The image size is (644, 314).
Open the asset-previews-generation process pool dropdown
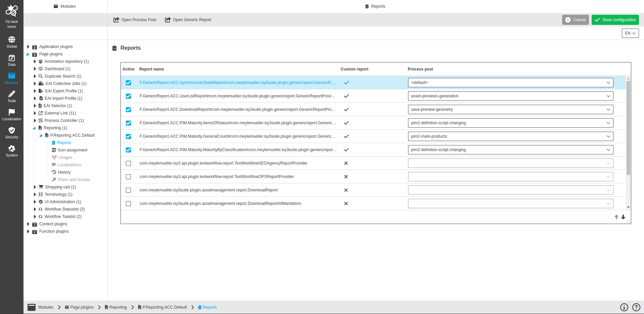pos(510,96)
